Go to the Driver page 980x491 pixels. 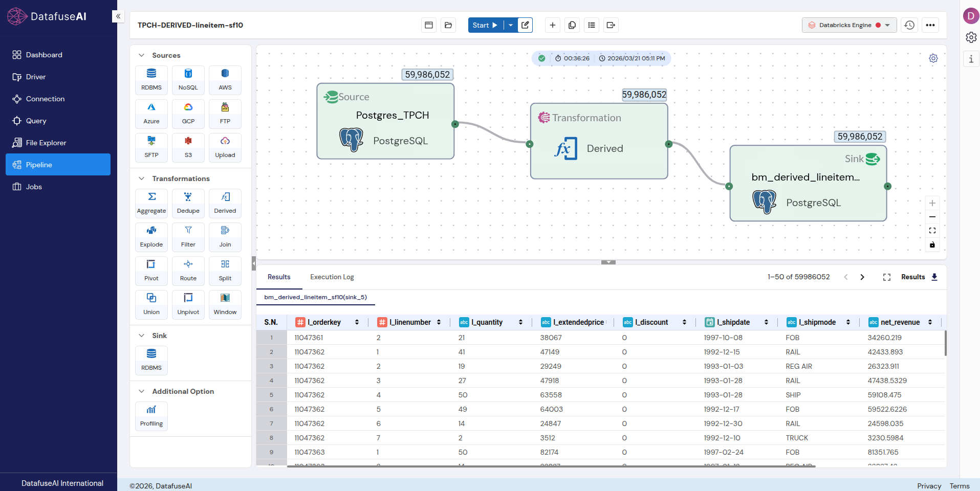[58, 77]
